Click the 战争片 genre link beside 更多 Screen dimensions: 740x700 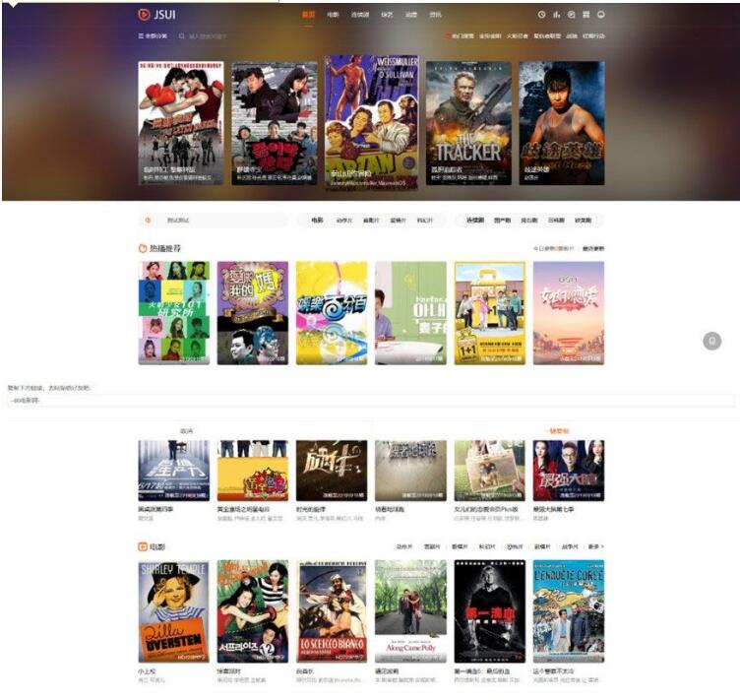(x=570, y=546)
